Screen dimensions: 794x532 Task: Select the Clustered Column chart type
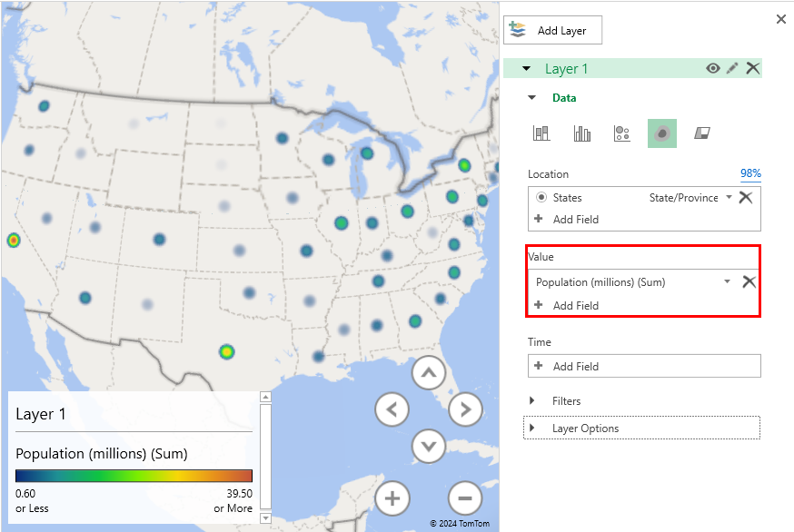581,133
